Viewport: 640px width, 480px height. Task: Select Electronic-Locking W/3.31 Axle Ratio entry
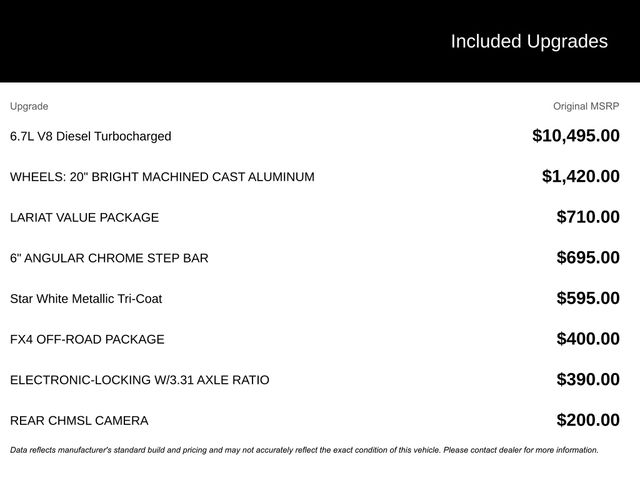tap(139, 380)
